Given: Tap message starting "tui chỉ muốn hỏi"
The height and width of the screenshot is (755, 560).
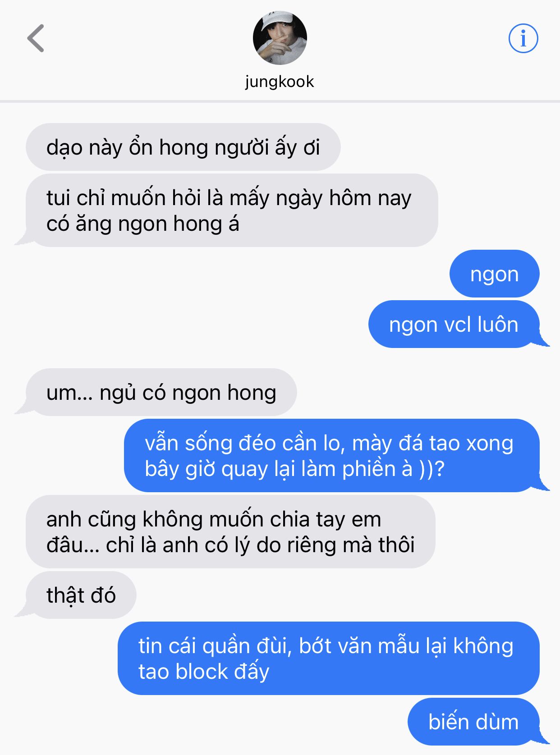Looking at the screenshot, I should [232, 210].
